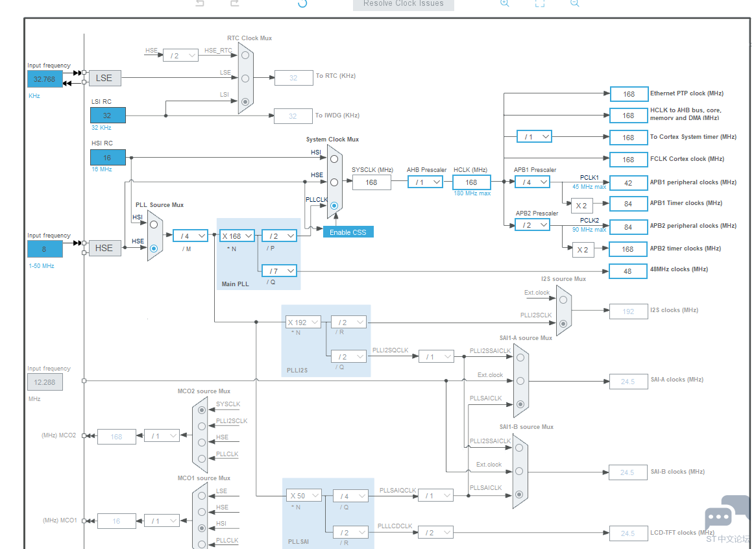Screen dimensions: 756x549
Task: Select PLLSAICLK in SAI1-A source Mux
Action: (520, 404)
